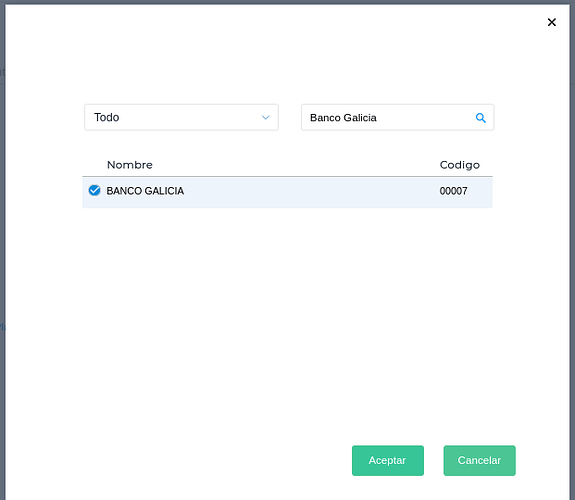Focus the Banco Galicia search field
Screen dimensions: 575x500
coord(398,117)
